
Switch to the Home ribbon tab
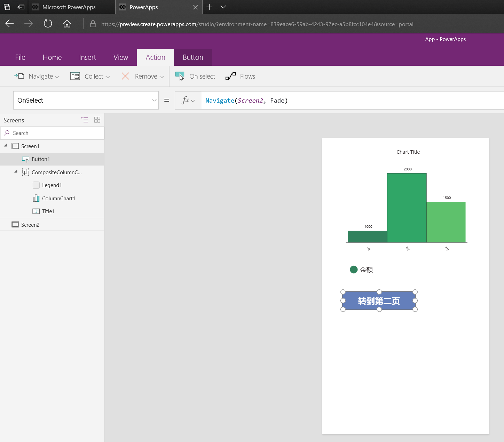(x=52, y=57)
